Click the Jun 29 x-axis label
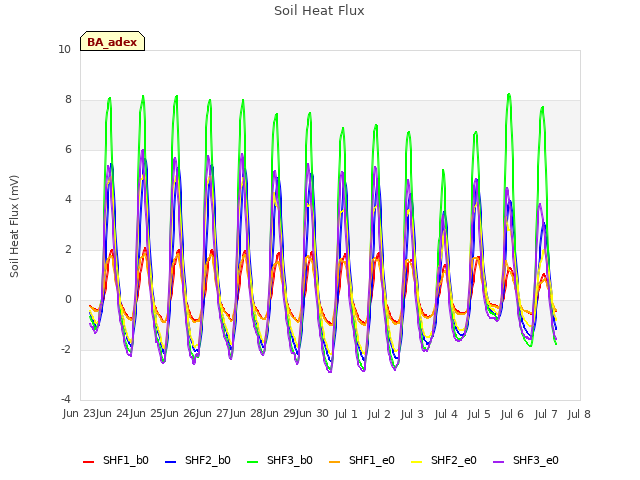The width and height of the screenshot is (640, 480). click(x=281, y=414)
